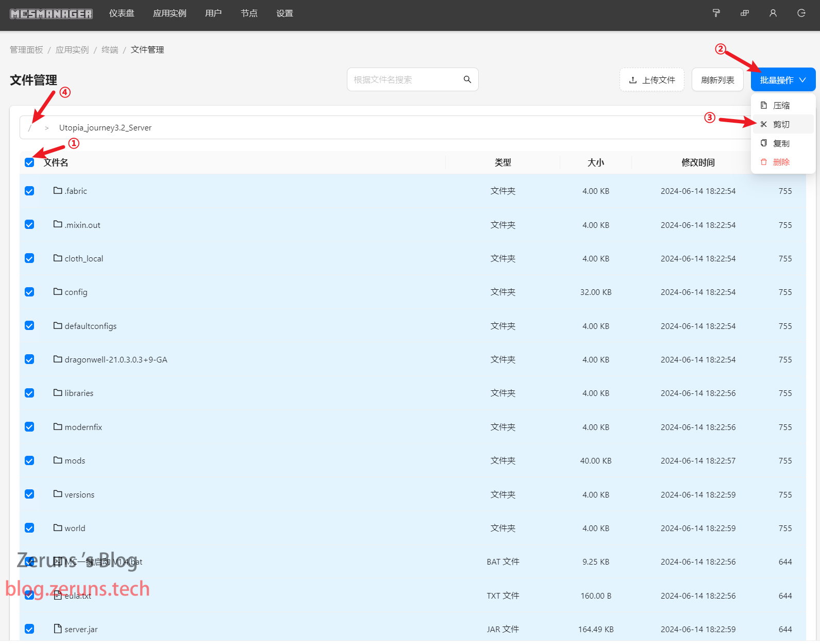Uncheck the cloth_local row checkbox

click(x=29, y=258)
